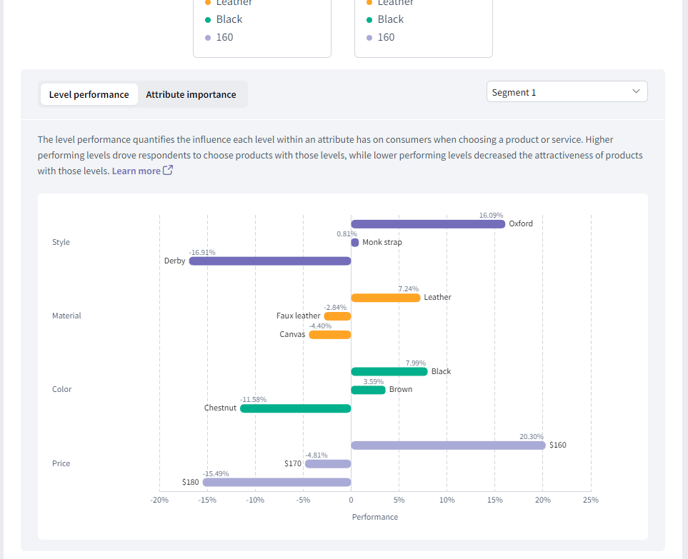Click 160 in the right product card
Viewport: 688px width, 559px height.
[386, 37]
